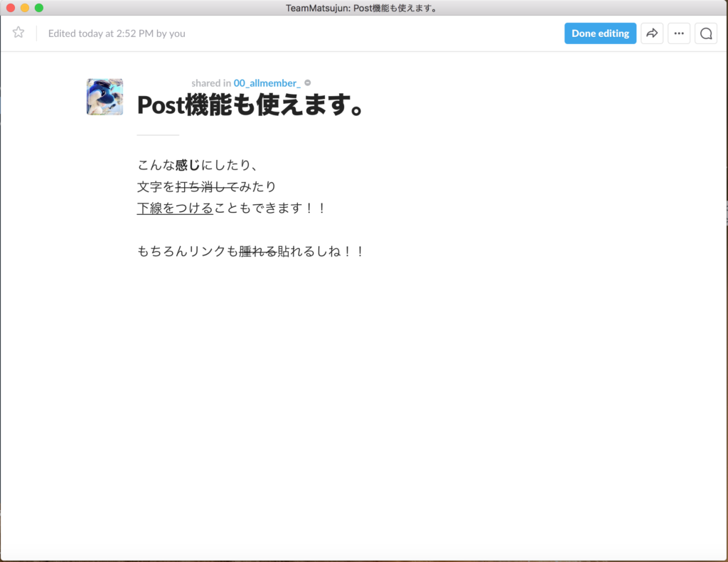
Task: Click the text '貼れるしね！！' at line end
Action: pyautogui.click(x=320, y=251)
